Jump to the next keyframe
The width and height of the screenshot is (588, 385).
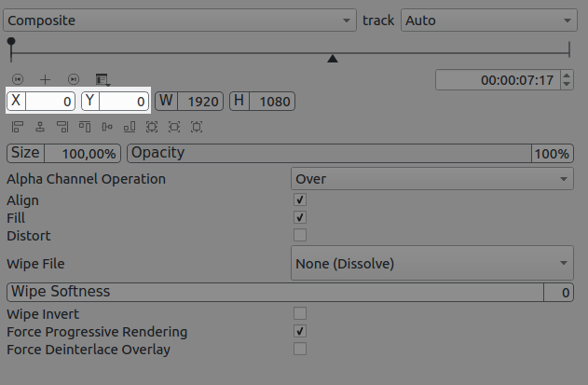coord(74,79)
